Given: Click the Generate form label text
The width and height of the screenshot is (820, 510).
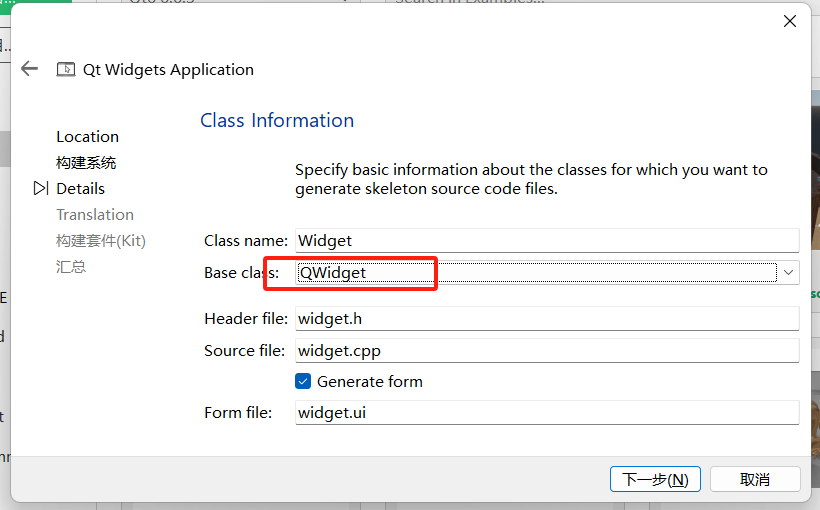Looking at the screenshot, I should (370, 381).
